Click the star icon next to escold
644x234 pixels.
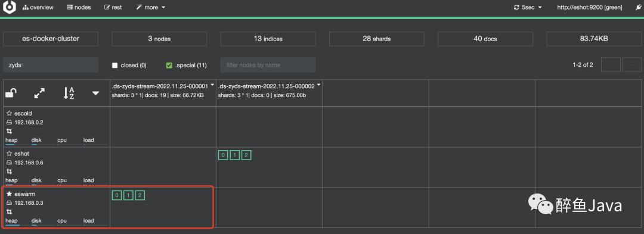tap(9, 114)
